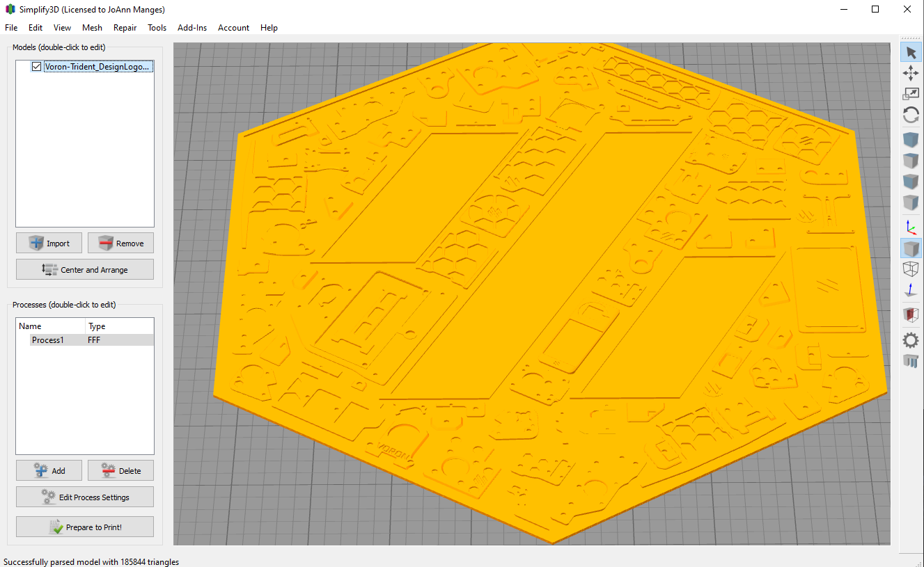Switch the viewport to wireframe view
The height and width of the screenshot is (567, 924).
[x=911, y=269]
